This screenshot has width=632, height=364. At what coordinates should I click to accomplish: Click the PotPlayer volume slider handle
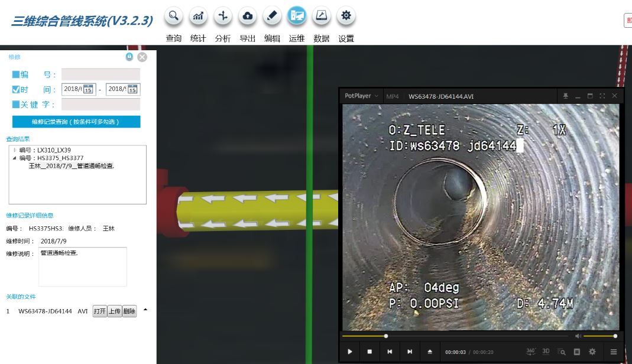click(x=615, y=336)
